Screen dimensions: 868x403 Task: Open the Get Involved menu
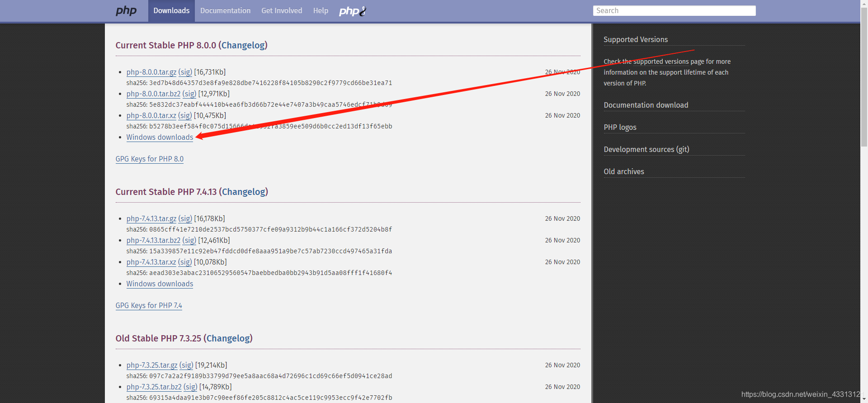pos(282,10)
